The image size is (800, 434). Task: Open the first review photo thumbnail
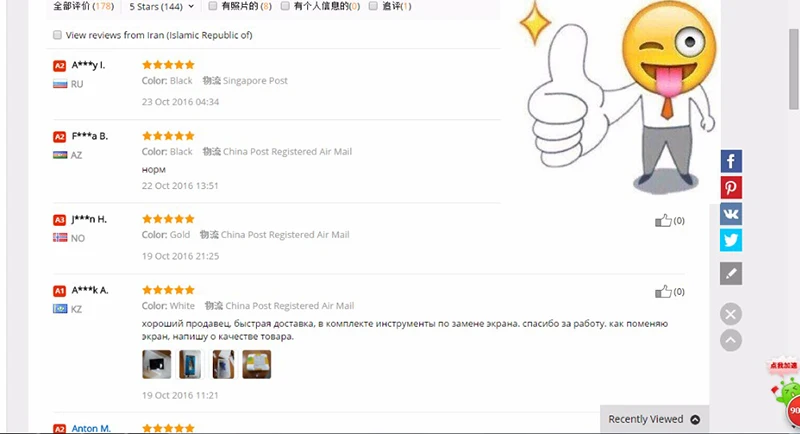click(157, 364)
